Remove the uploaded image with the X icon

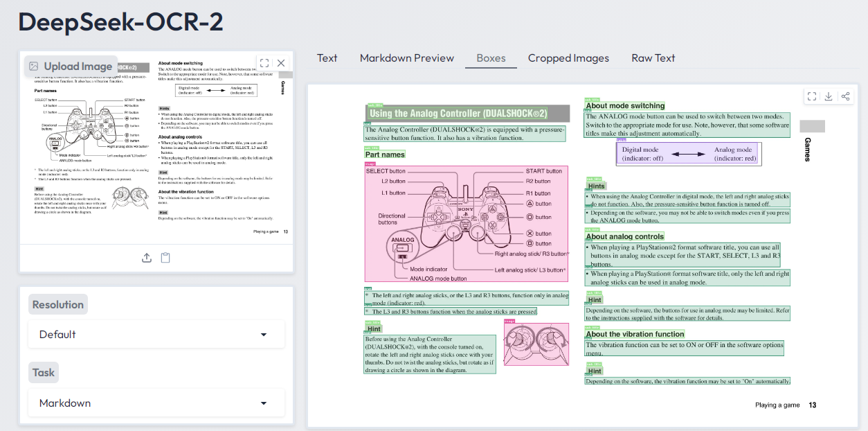281,63
